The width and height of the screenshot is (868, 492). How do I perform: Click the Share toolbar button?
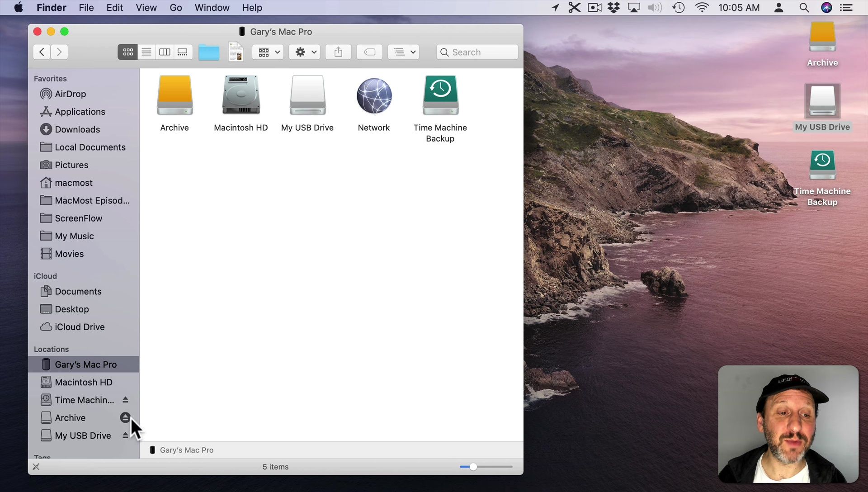point(338,52)
